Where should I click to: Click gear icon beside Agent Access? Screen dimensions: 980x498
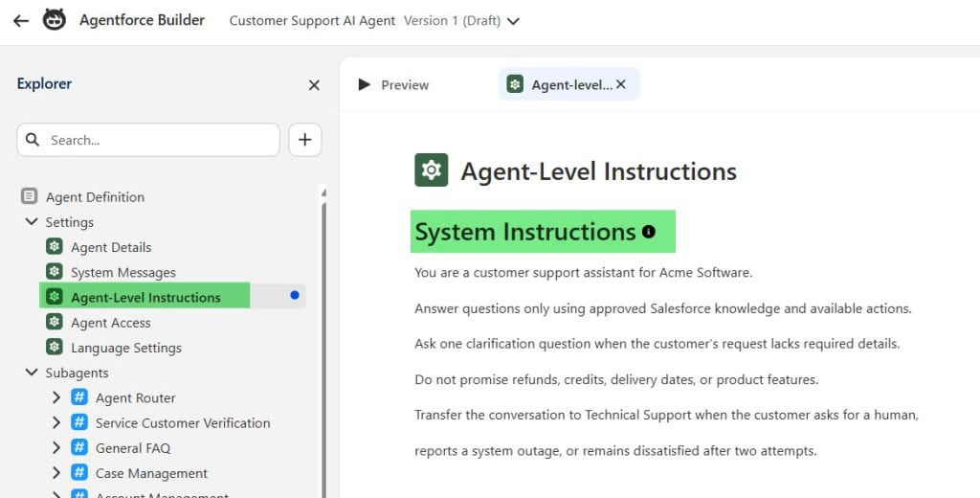(55, 322)
